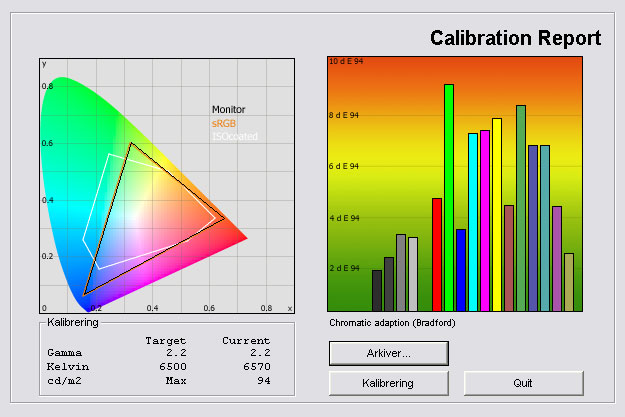Select the brown bar in the chart
This screenshot has height=417, width=625.
509,257
